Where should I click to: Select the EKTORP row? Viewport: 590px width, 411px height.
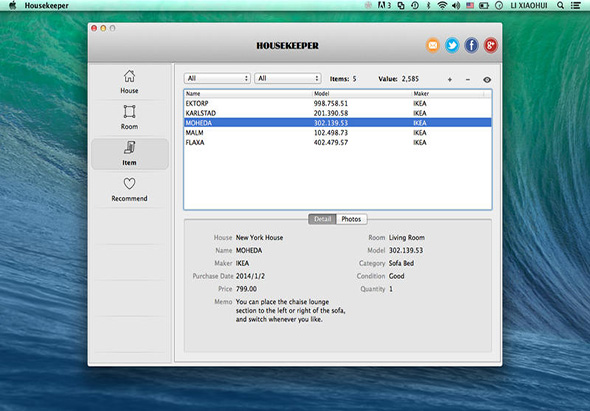pos(338,103)
